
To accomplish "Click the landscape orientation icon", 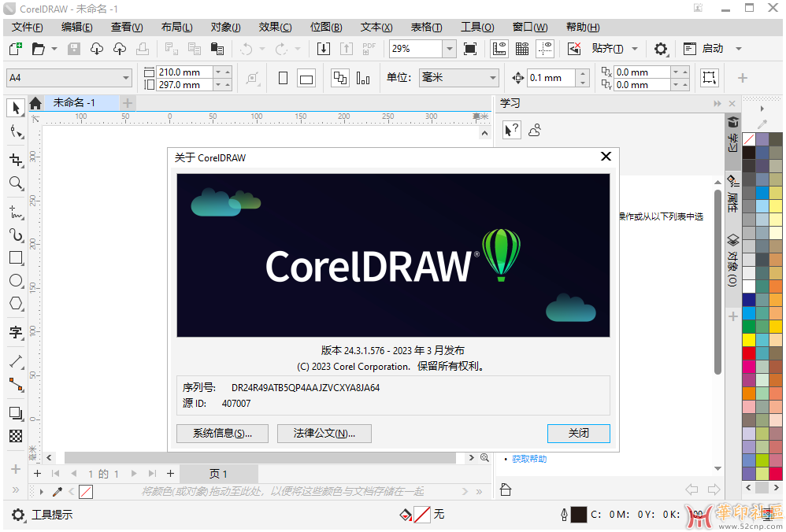I will 306,78.
